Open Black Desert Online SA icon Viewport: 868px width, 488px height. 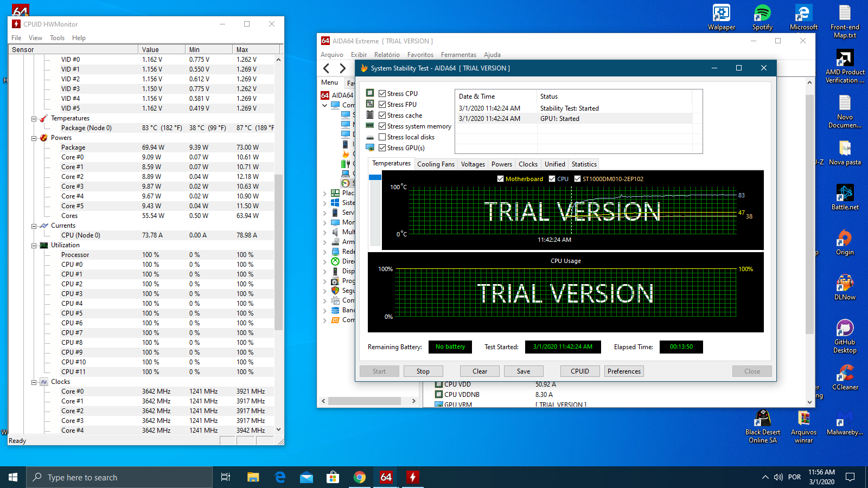point(762,426)
